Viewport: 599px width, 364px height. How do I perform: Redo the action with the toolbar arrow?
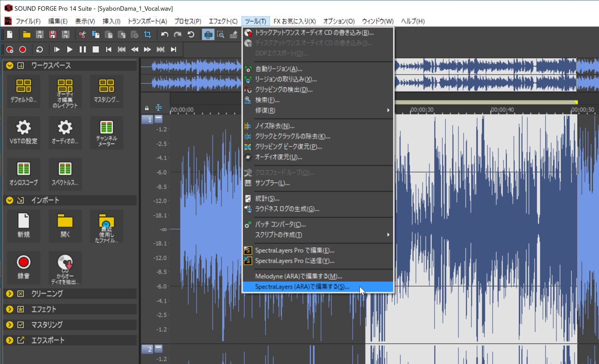(x=178, y=35)
